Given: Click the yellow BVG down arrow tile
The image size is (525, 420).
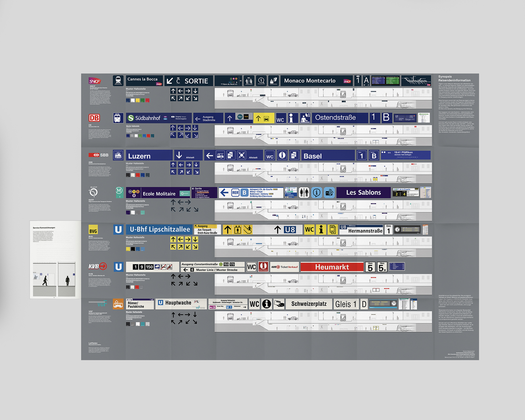Looking at the screenshot, I should point(195,239).
